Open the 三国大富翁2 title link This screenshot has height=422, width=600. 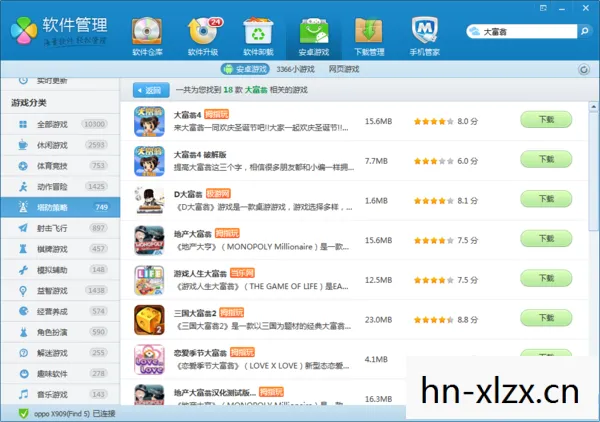point(195,313)
